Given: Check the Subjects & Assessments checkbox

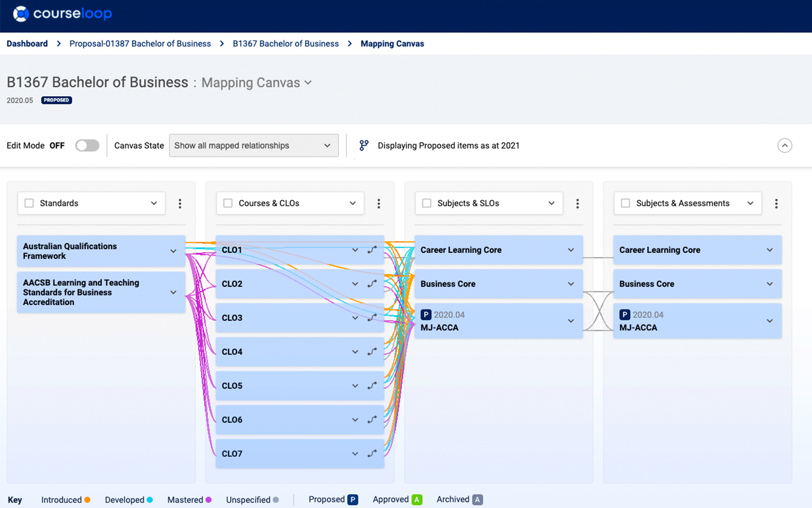Looking at the screenshot, I should pos(625,203).
